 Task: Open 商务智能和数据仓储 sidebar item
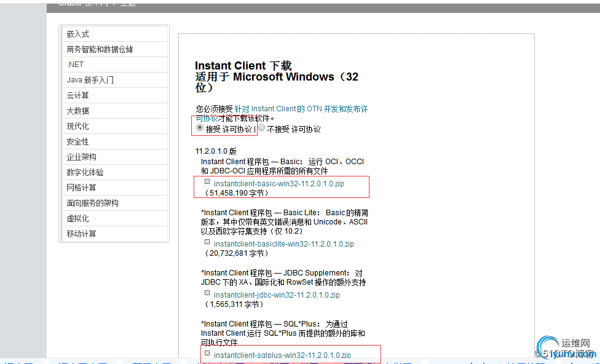tap(115, 49)
